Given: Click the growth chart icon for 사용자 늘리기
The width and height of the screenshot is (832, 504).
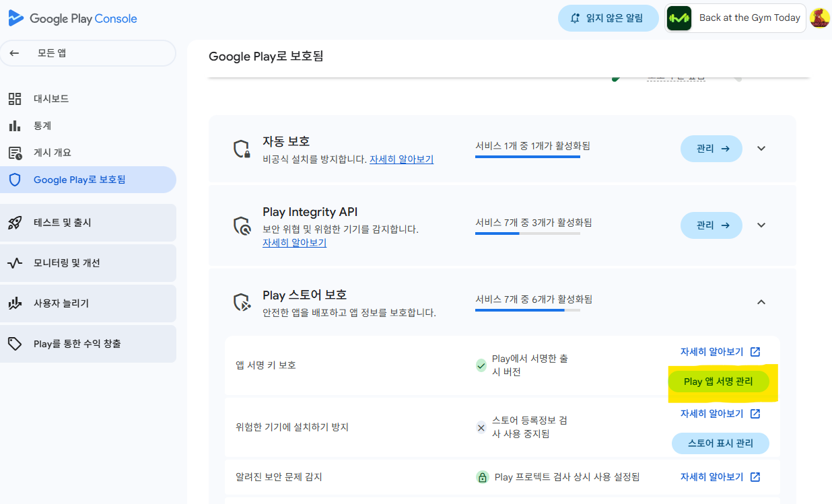Looking at the screenshot, I should click(15, 303).
